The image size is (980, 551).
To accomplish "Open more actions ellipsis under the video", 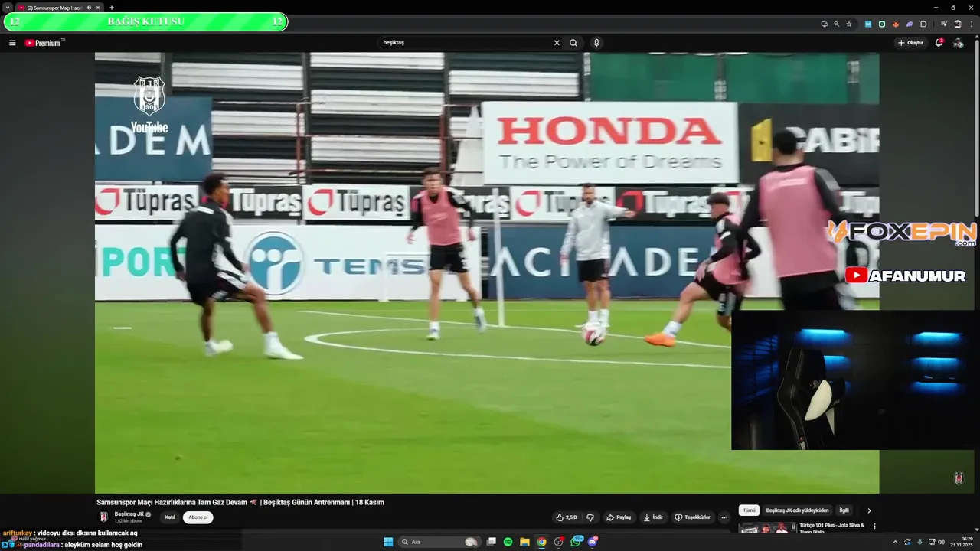I will pos(724,517).
